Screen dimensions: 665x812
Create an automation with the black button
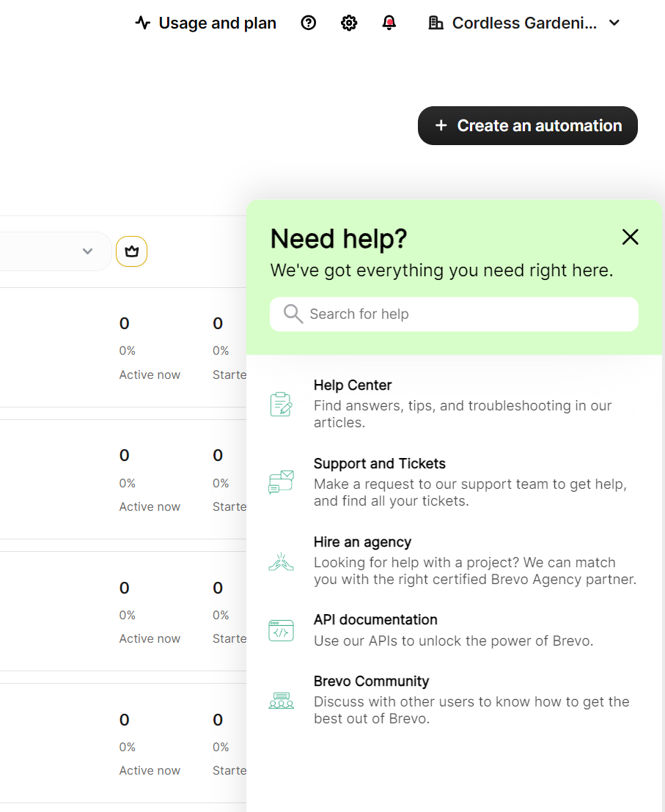coord(527,125)
